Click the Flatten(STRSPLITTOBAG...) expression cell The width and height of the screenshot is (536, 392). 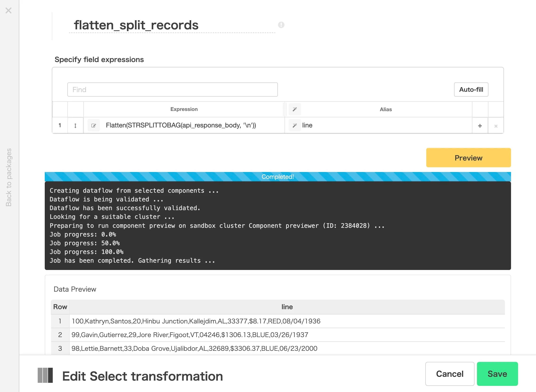pos(181,125)
